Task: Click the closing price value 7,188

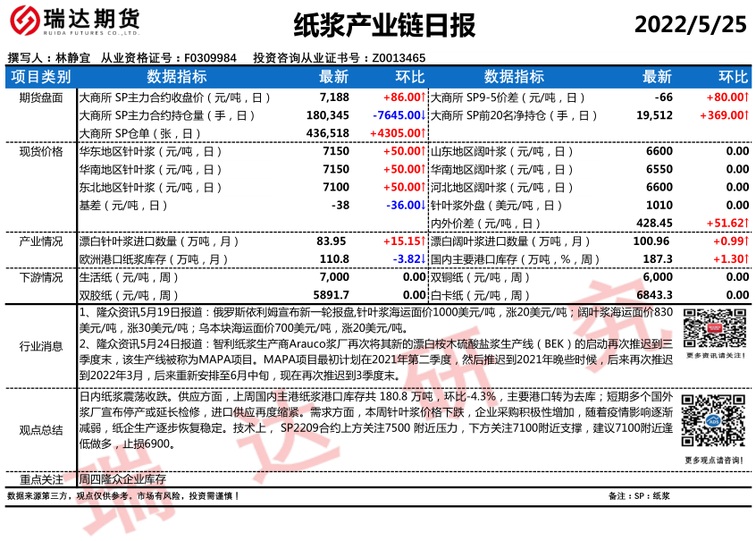Action: click(x=334, y=97)
